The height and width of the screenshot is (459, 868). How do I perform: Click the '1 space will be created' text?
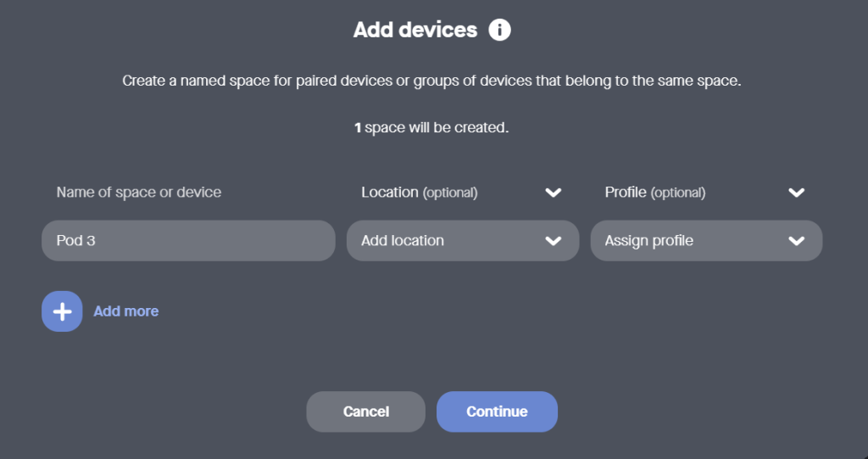[x=431, y=129]
